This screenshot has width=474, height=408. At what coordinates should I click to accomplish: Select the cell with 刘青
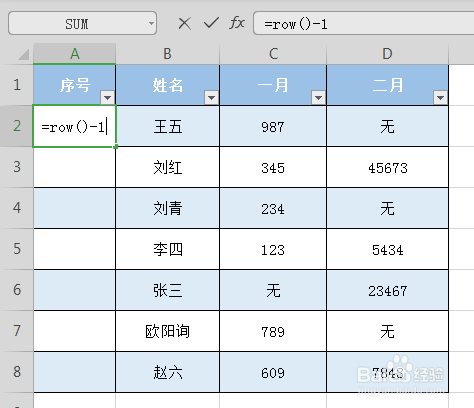pos(168,208)
